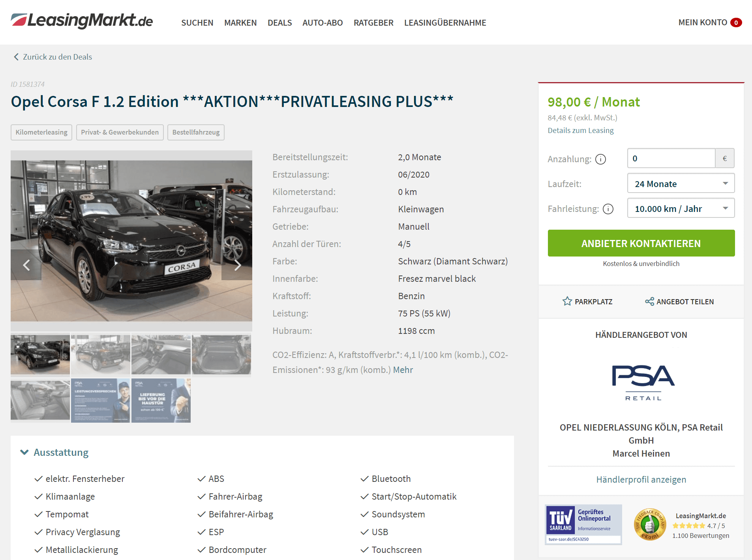Click the 1.100 Bewertungen text
This screenshot has width=752, height=560.
[701, 536]
